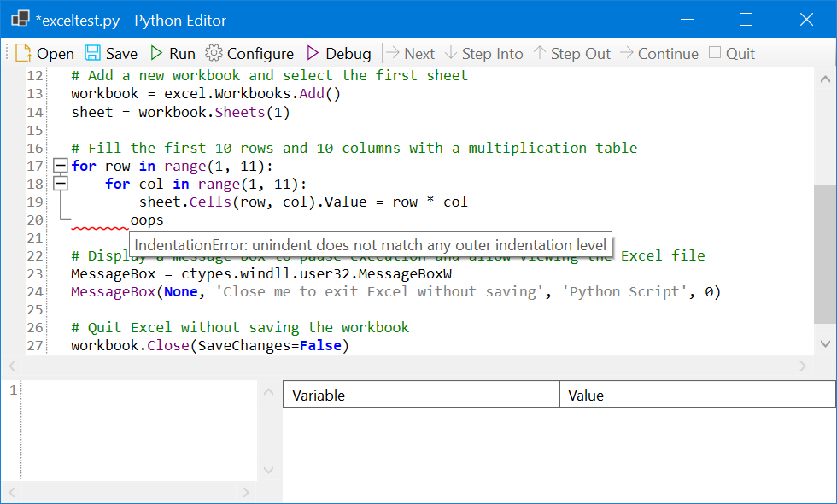Click the Variable column header
Image resolution: width=837 pixels, height=504 pixels.
421,395
